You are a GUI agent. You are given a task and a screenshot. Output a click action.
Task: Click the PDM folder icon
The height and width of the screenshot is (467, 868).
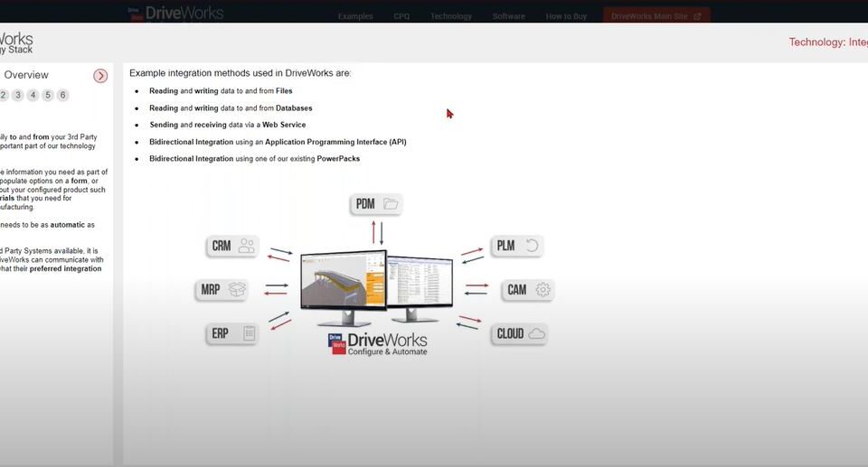point(391,204)
